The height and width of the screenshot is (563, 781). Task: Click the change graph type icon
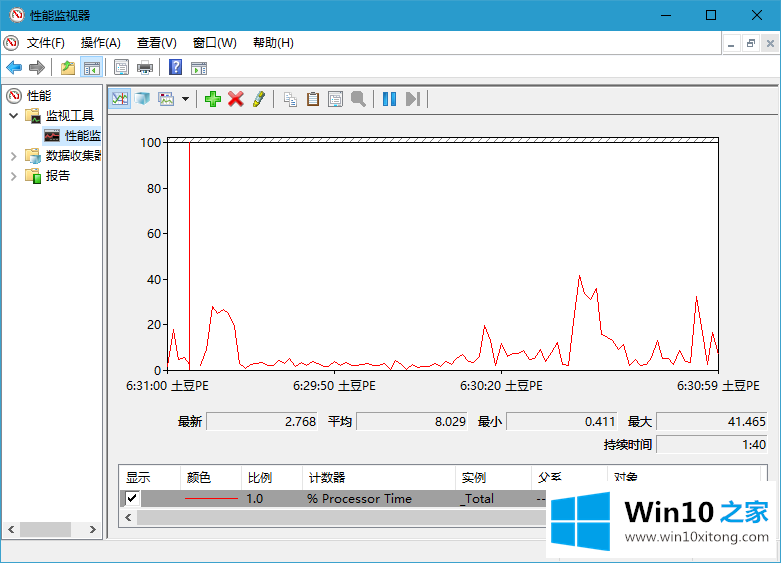tap(166, 99)
